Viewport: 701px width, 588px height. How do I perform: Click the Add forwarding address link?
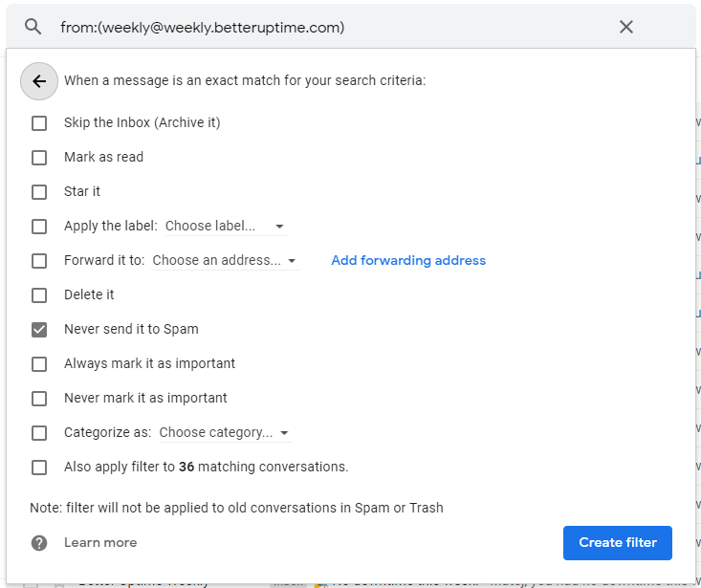(408, 260)
